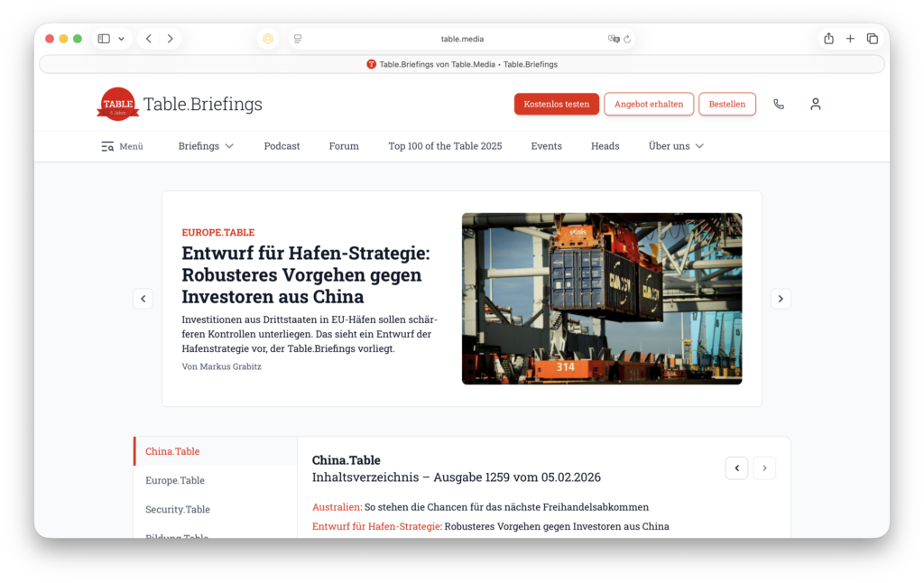Viewport: 924px width, 583px height.
Task: Expand the Briefings dropdown
Action: [x=205, y=145]
